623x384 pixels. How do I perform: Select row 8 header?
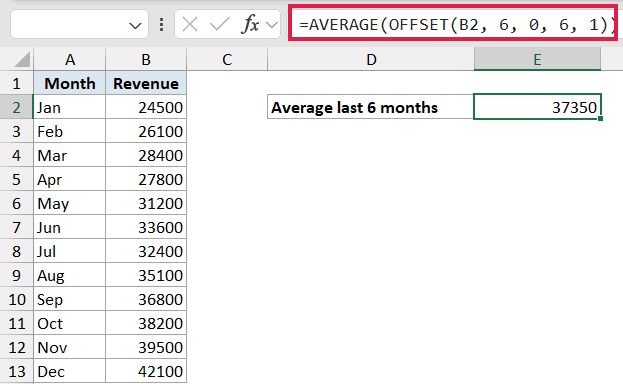[16, 251]
